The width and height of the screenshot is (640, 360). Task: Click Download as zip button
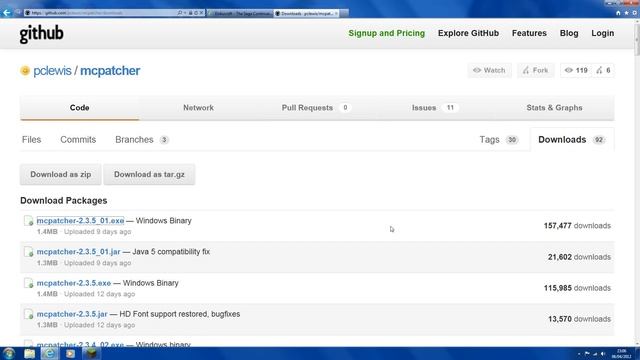60,175
